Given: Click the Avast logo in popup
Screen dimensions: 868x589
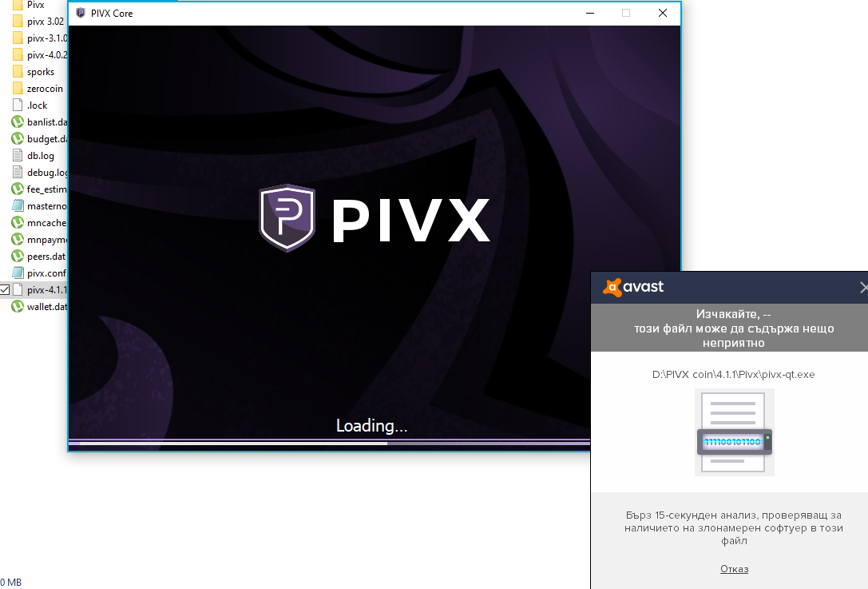Looking at the screenshot, I should 632,287.
